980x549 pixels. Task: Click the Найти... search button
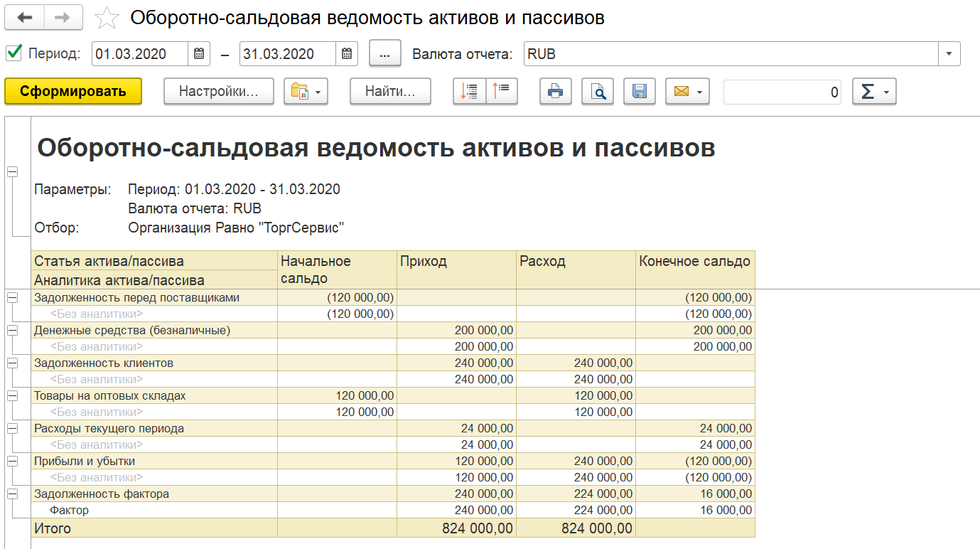[x=390, y=92]
